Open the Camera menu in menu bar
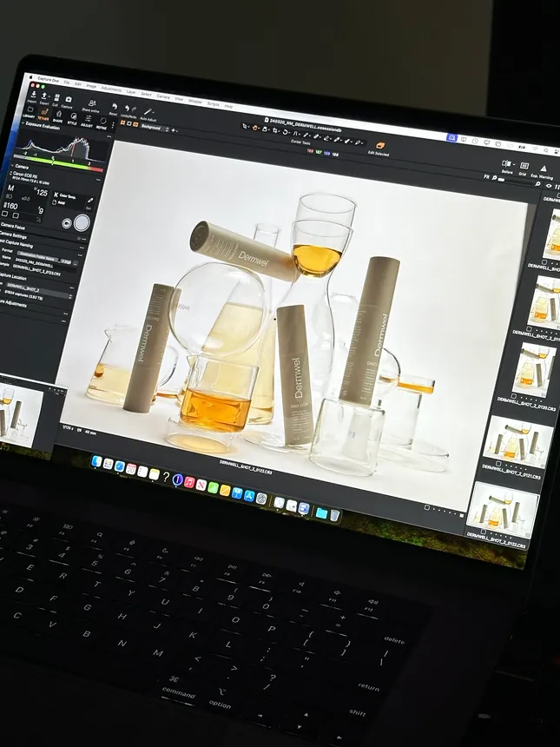Image resolution: width=560 pixels, height=747 pixels. (x=163, y=96)
